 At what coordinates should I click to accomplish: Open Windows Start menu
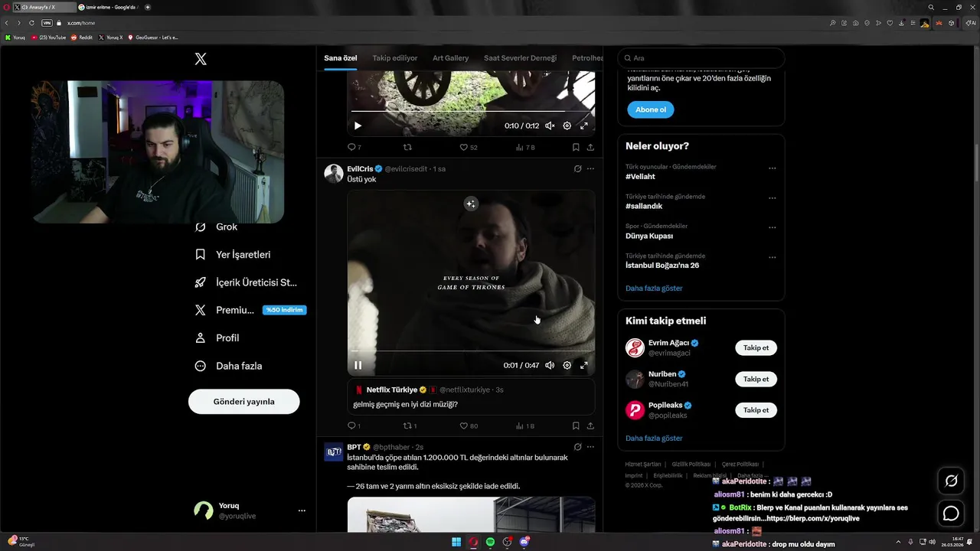tap(456, 542)
